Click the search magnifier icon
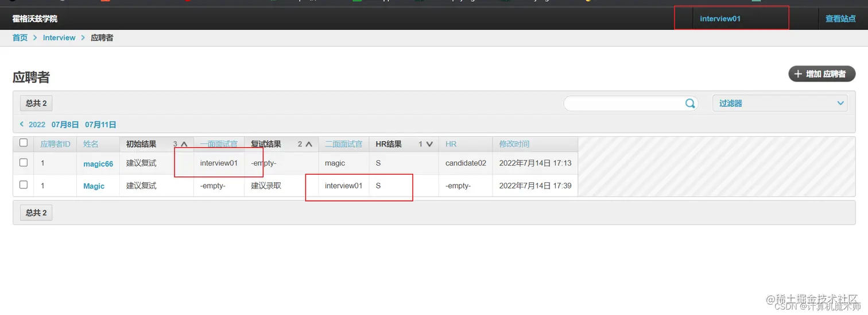This screenshot has width=868, height=315. click(690, 103)
